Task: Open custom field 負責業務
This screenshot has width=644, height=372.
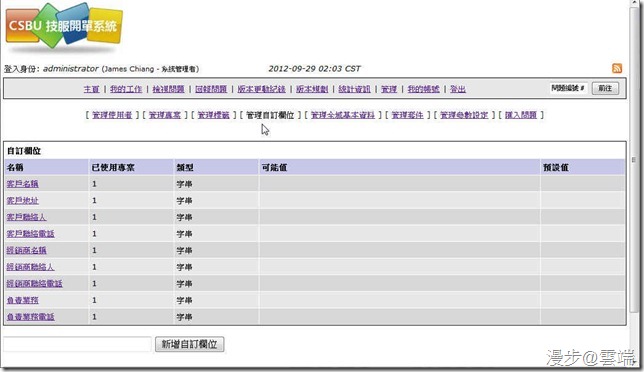Action: point(23,300)
